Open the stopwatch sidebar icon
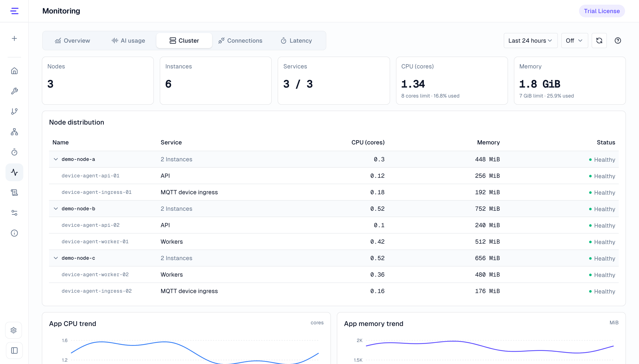 click(14, 152)
